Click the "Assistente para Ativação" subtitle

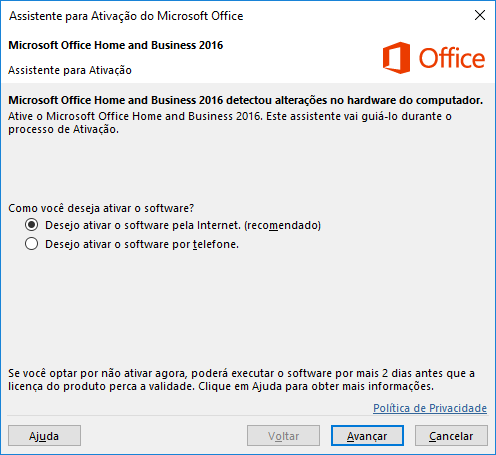point(70,70)
